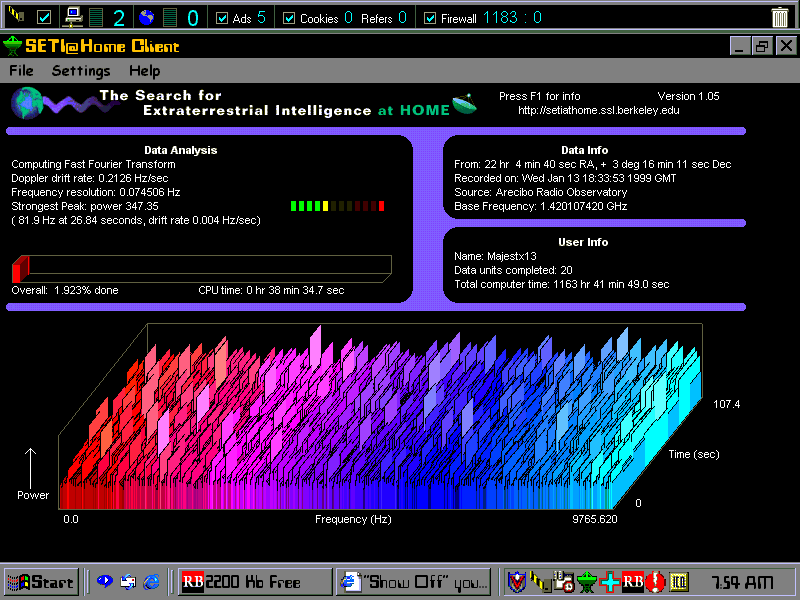The height and width of the screenshot is (600, 800).
Task: Click "Recorded on: Wed Jan 13" line
Action: [565, 178]
